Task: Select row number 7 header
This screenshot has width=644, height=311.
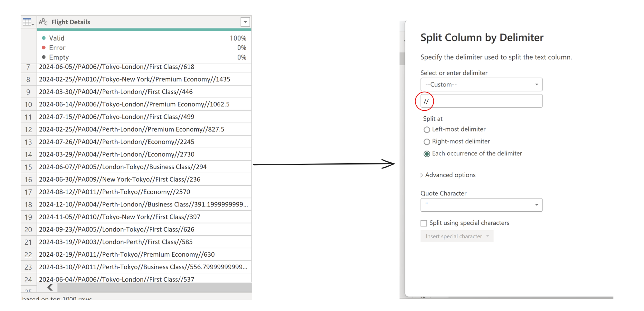Action: tap(28, 67)
